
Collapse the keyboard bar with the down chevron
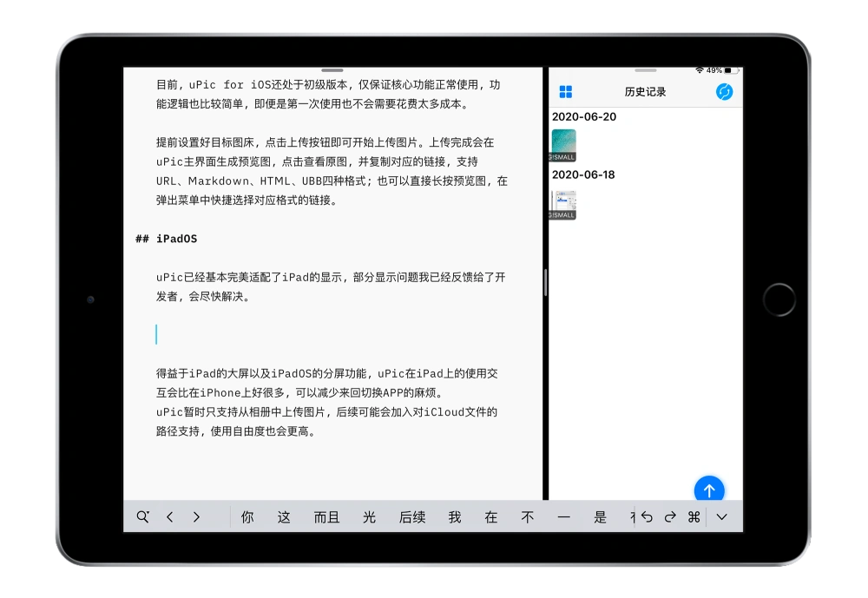[x=722, y=517]
